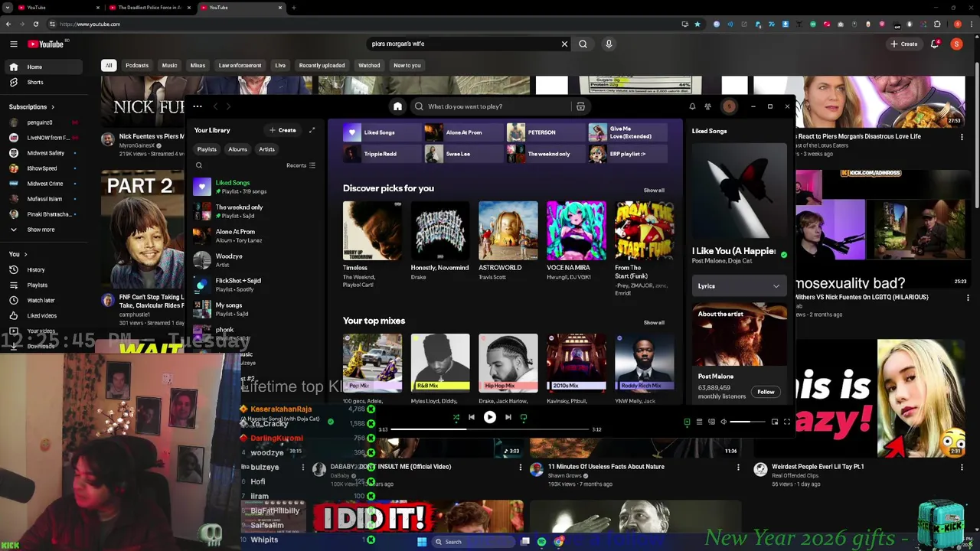Click YouTube search magnifier button
Viewport: 980px width, 551px height.
[583, 44]
